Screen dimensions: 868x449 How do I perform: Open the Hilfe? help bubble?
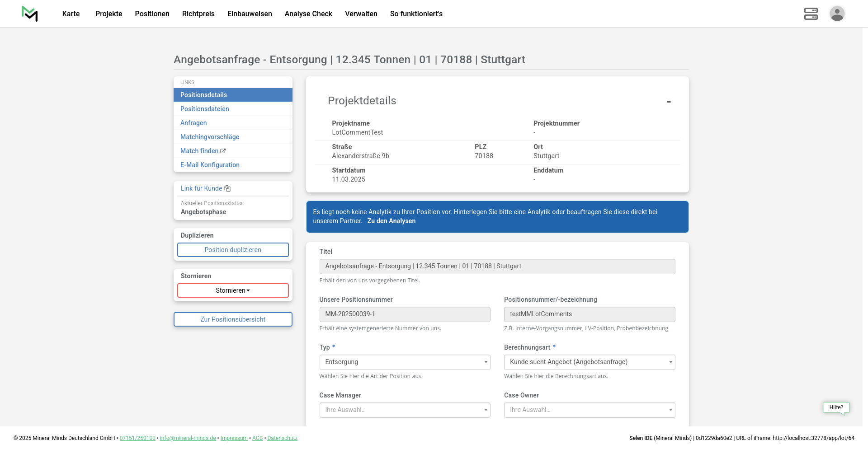point(836,407)
